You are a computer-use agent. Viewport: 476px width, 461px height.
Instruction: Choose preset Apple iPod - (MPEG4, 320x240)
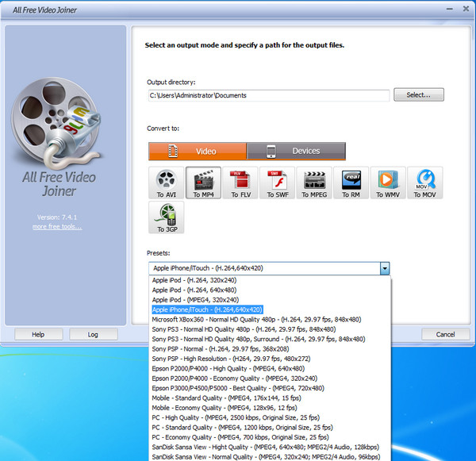tap(270, 300)
